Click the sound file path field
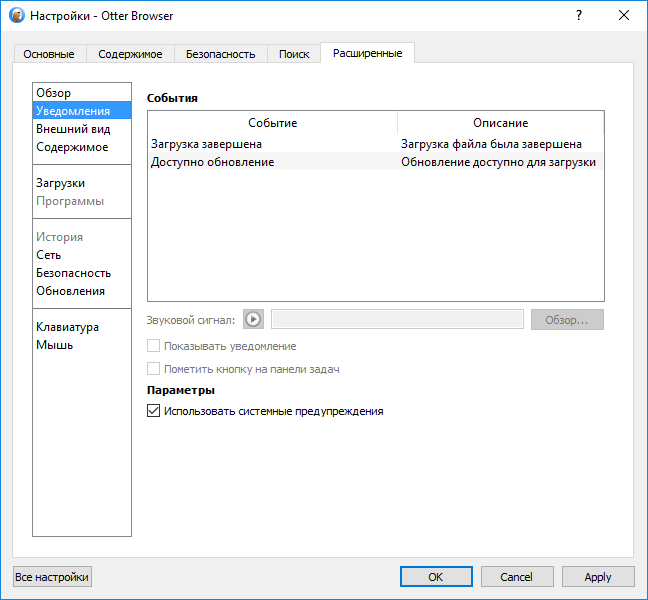The image size is (648, 600). click(x=397, y=319)
